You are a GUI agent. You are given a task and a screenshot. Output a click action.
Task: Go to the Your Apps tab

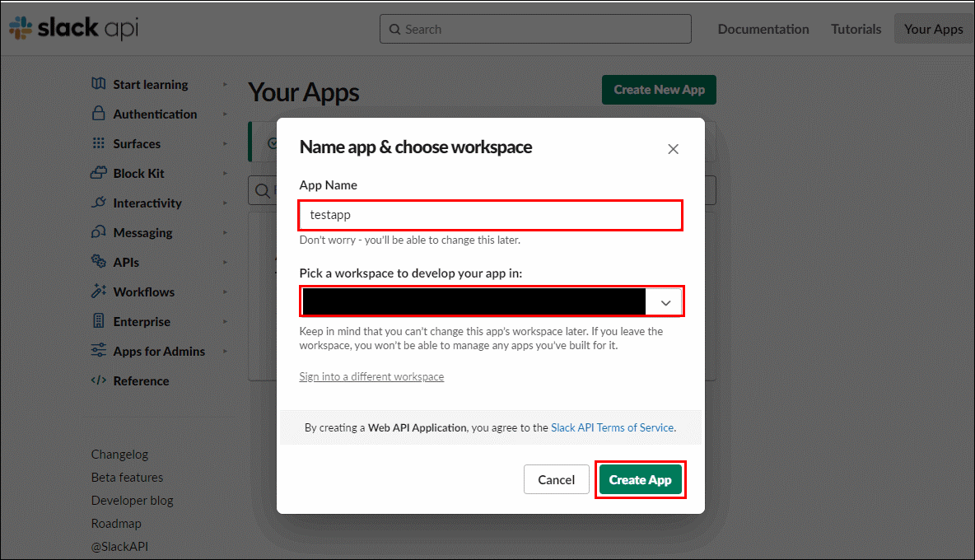click(x=933, y=29)
